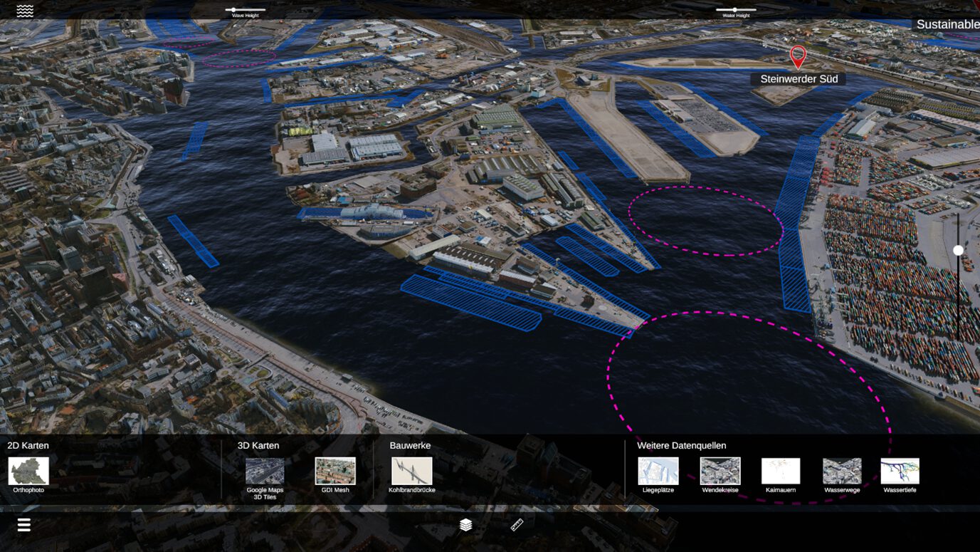This screenshot has width=980, height=552.
Task: Open the hamburger menu
Action: [24, 525]
